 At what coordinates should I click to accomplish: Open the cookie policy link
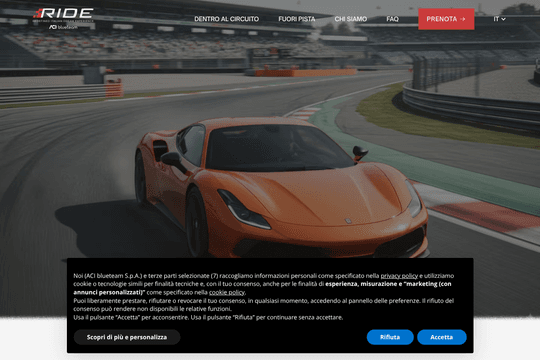tap(227, 292)
